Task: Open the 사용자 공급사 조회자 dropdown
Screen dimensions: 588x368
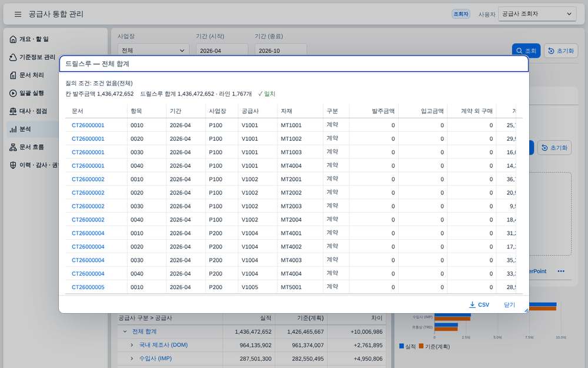Action: (537, 14)
